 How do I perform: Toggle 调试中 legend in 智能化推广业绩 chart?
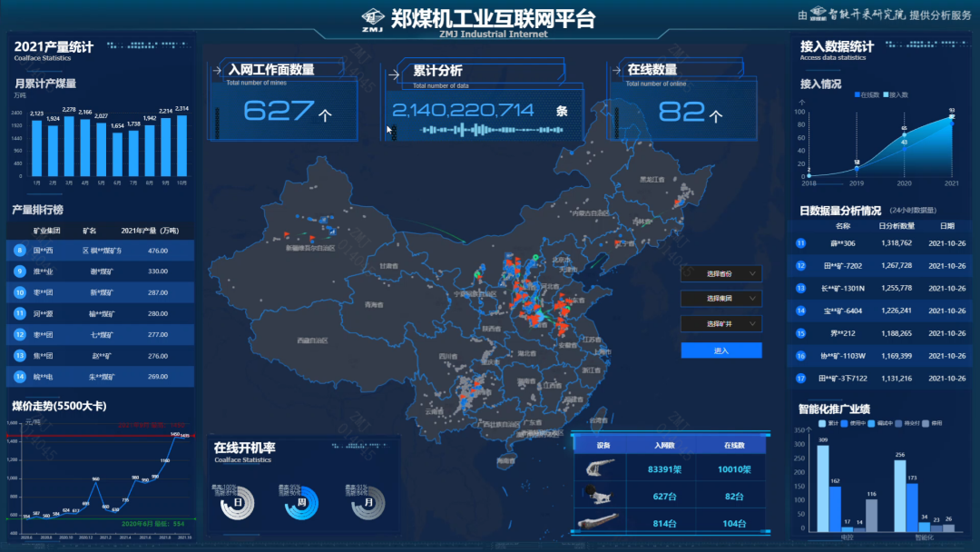coord(880,423)
